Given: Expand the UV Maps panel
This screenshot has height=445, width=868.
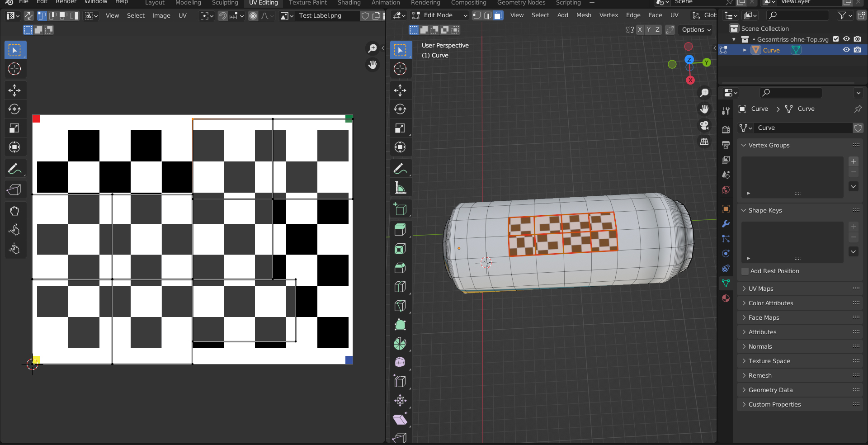Looking at the screenshot, I should click(761, 289).
